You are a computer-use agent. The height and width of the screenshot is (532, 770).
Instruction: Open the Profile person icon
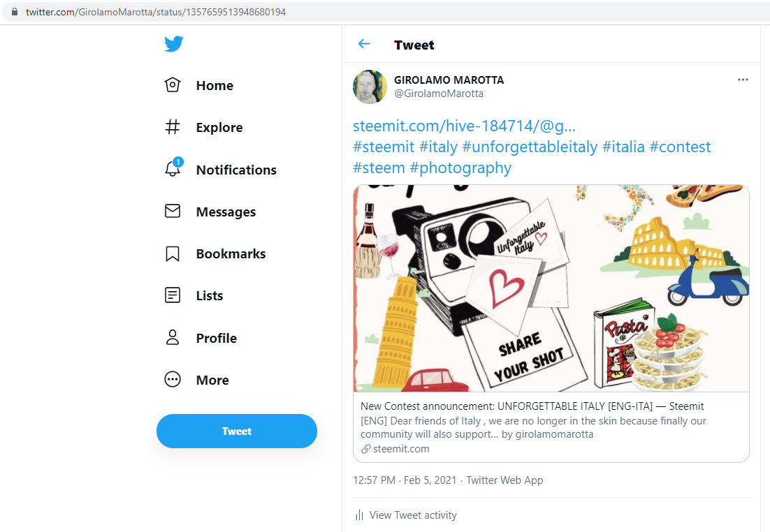point(172,338)
